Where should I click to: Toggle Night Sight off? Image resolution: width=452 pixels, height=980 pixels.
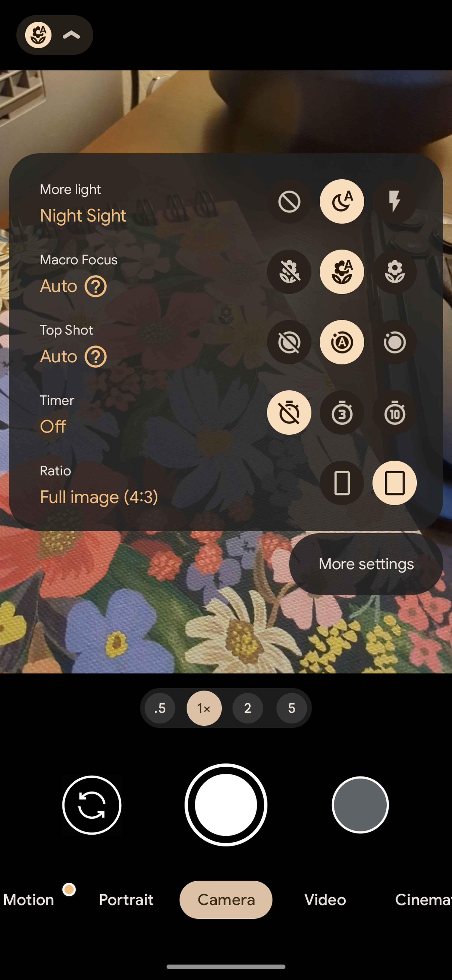289,201
